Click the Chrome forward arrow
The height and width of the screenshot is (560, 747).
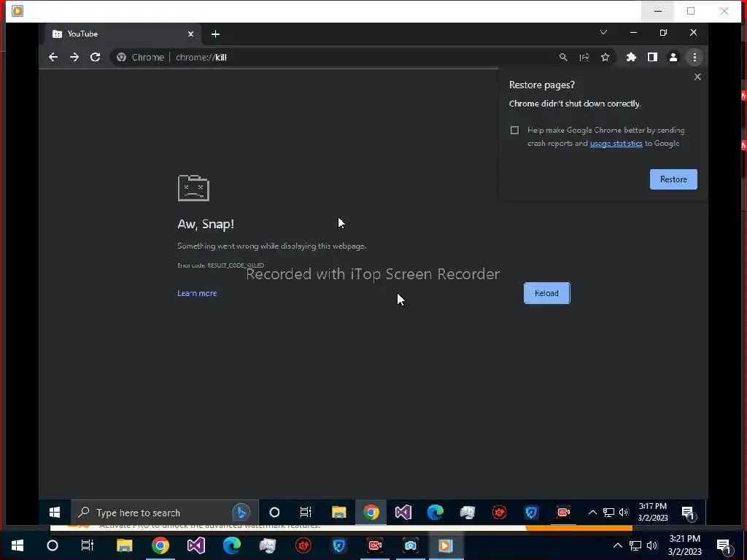[x=74, y=57]
